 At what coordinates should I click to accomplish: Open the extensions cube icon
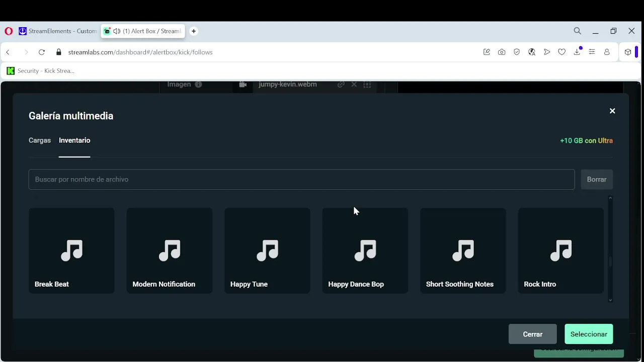click(628, 52)
